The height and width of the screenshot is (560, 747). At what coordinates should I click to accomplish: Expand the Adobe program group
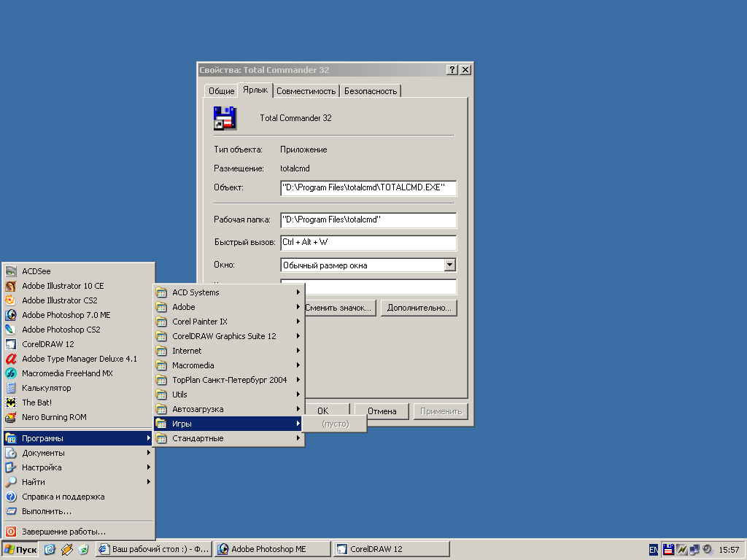click(228, 307)
